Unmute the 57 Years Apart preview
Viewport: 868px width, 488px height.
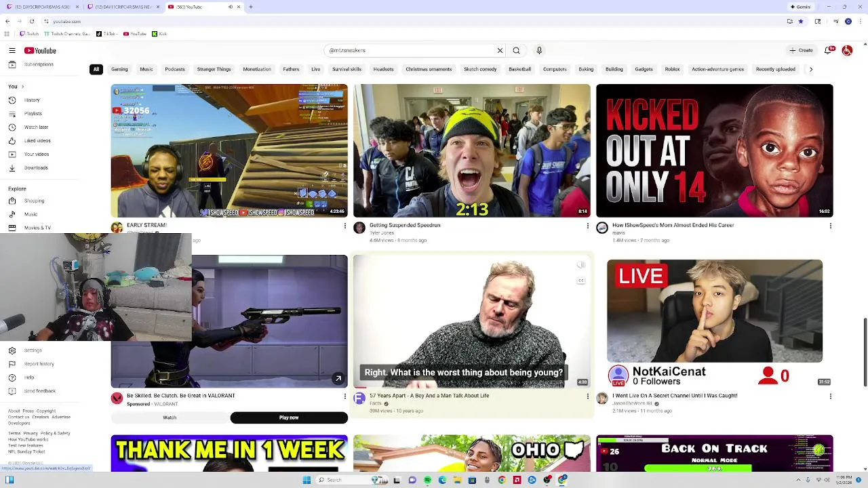(x=580, y=265)
